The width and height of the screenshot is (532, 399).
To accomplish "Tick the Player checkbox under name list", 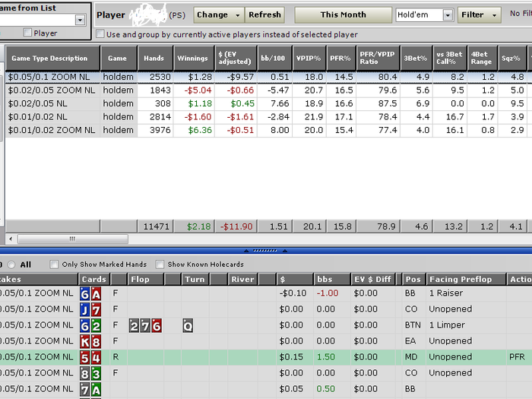I will coord(27,33).
